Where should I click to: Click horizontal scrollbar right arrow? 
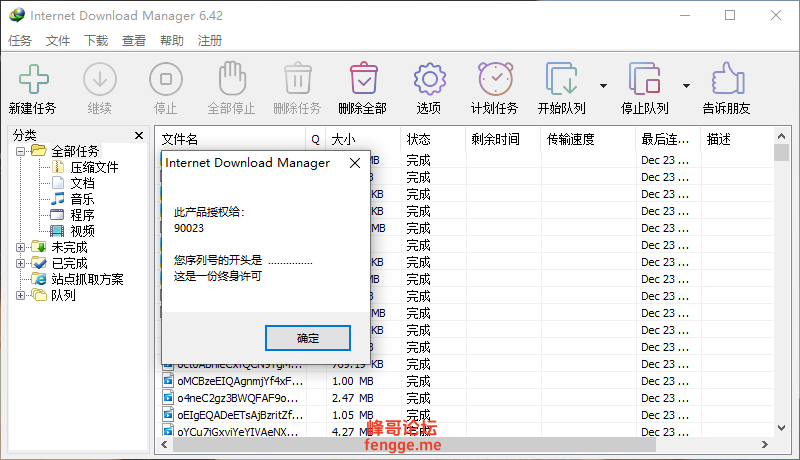[x=764, y=445]
